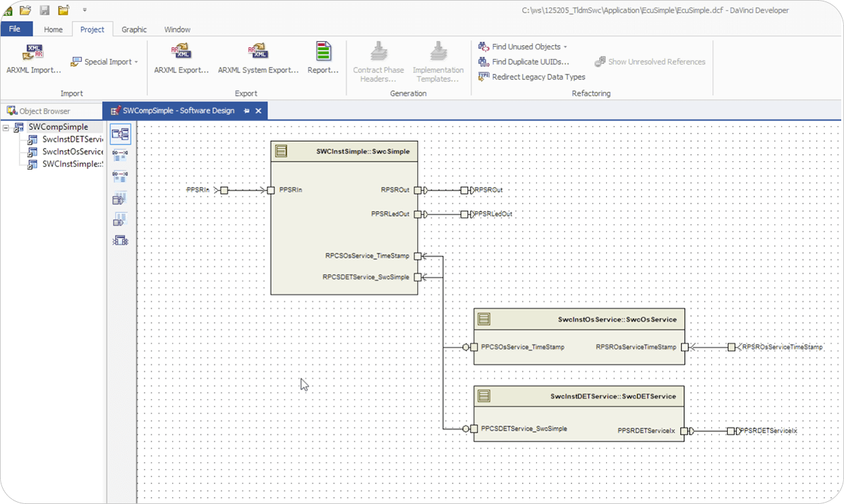Select the SwcInstOsService tree item

tap(72, 152)
